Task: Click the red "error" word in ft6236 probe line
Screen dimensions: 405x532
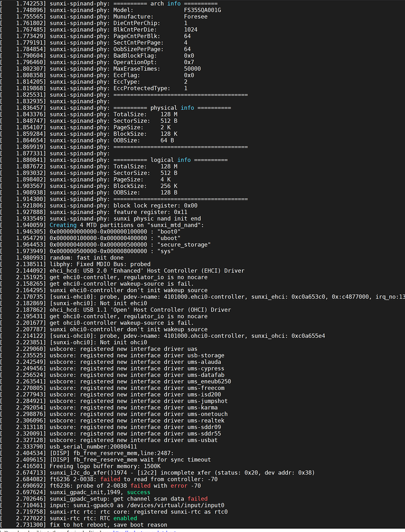Action: point(179,485)
